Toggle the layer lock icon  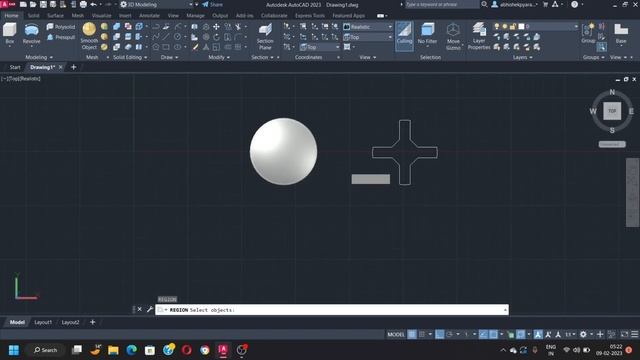click(x=513, y=27)
